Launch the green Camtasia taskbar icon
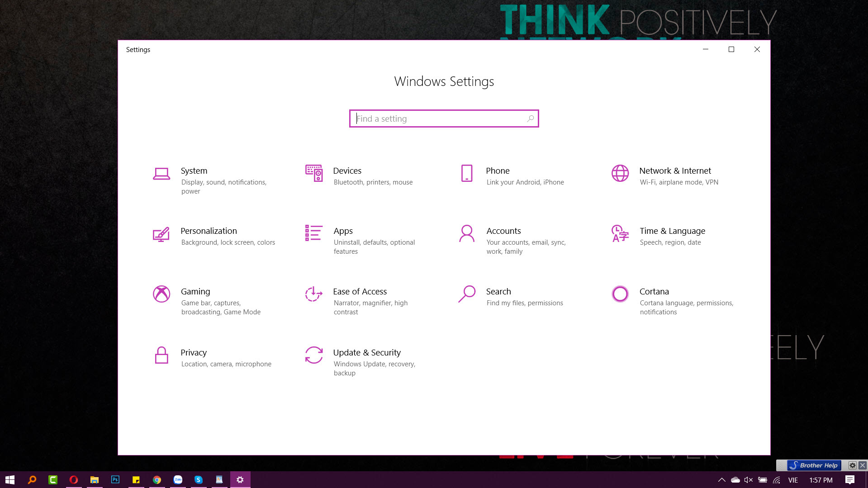This screenshot has width=868, height=488. [53, 479]
